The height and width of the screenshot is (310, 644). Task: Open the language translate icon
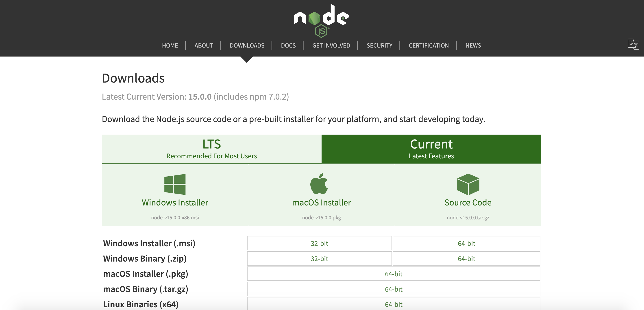pos(633,44)
